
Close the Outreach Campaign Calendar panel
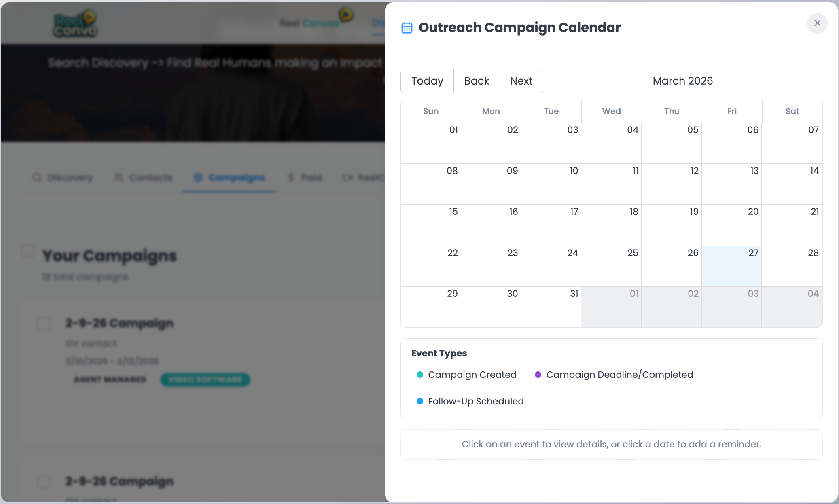coord(817,23)
